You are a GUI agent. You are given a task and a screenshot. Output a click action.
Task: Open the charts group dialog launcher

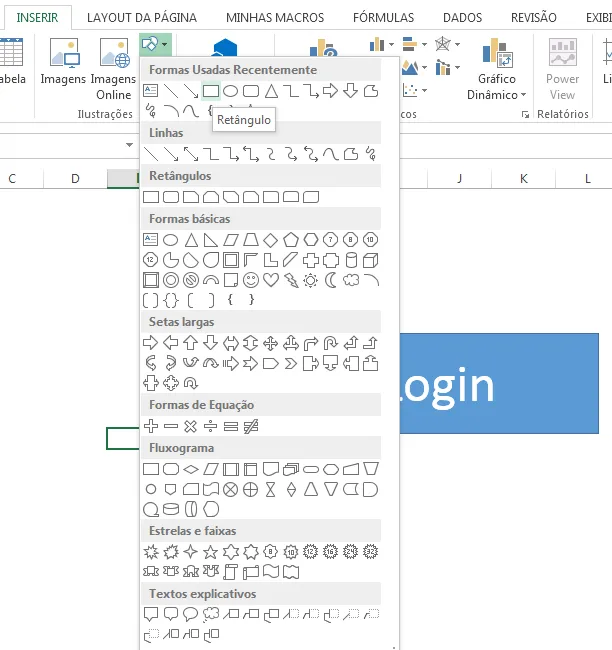pos(525,114)
